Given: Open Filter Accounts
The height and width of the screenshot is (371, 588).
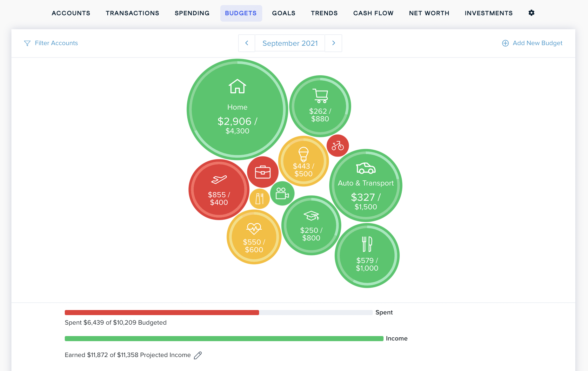Looking at the screenshot, I should (51, 43).
